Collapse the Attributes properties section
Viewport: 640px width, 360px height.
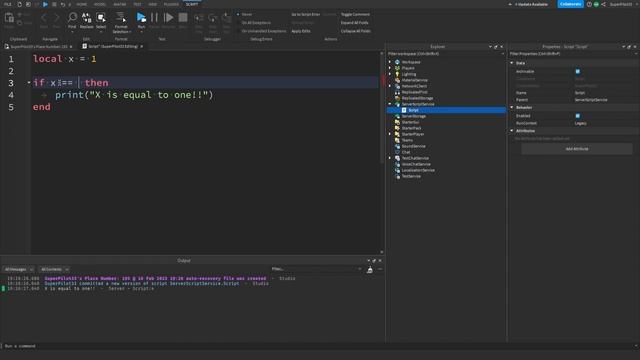[x=512, y=131]
